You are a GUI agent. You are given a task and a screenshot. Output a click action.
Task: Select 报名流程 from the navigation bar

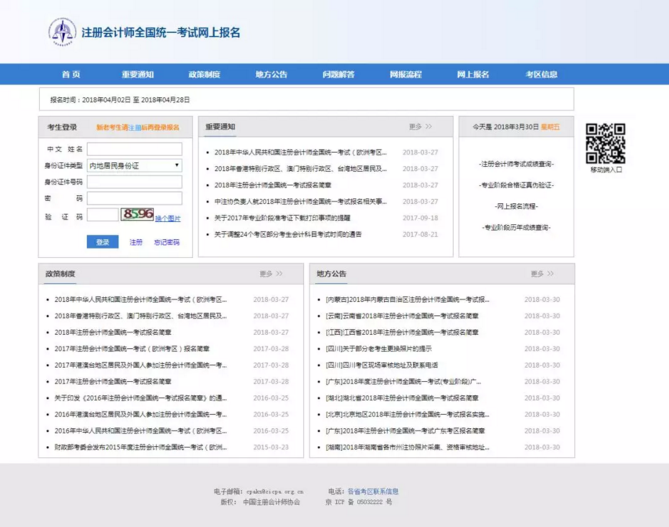[405, 75]
